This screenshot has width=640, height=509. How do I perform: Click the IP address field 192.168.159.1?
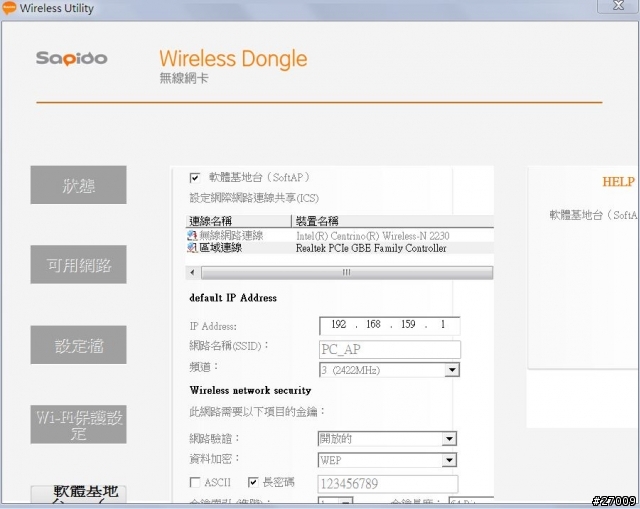(389, 325)
